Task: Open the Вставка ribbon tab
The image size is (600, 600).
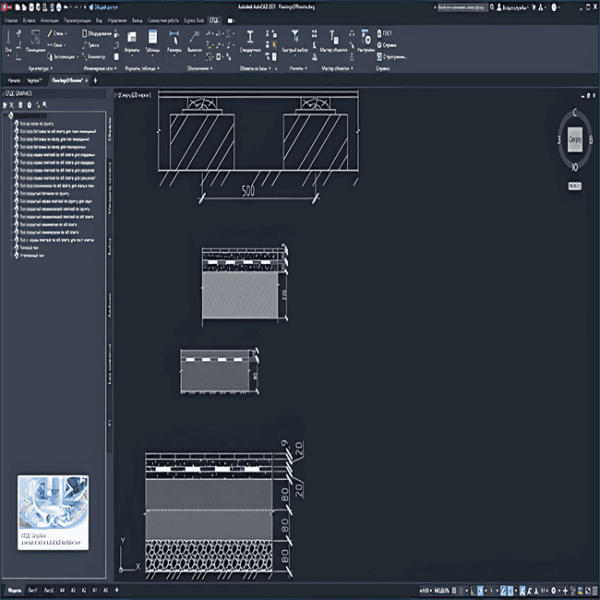Action: [x=29, y=20]
